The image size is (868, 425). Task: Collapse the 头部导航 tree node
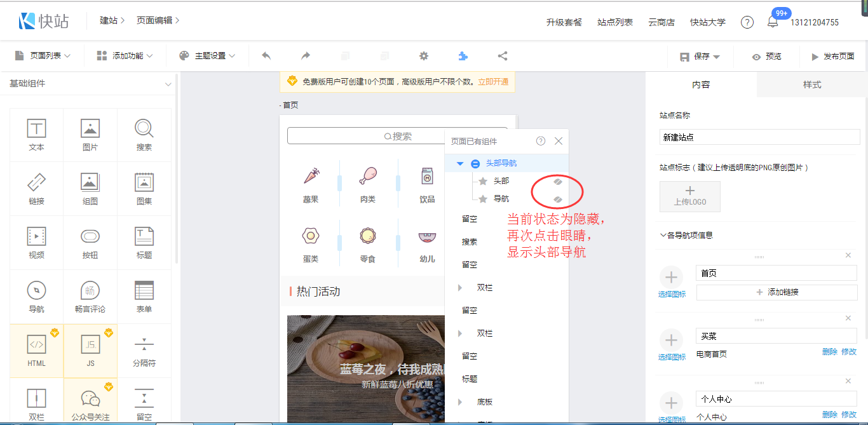point(460,164)
